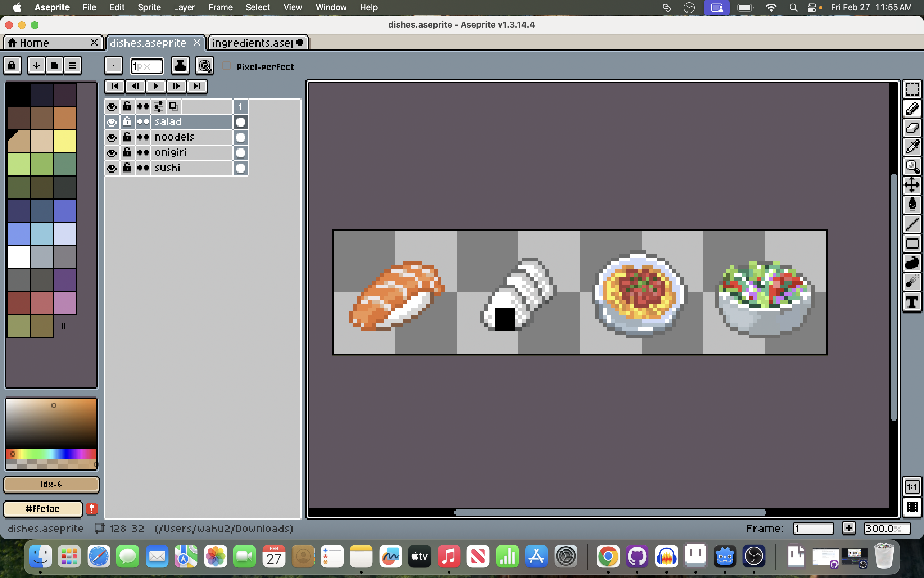924x578 pixels.
Task: Switch to the Home tab
Action: click(53, 43)
